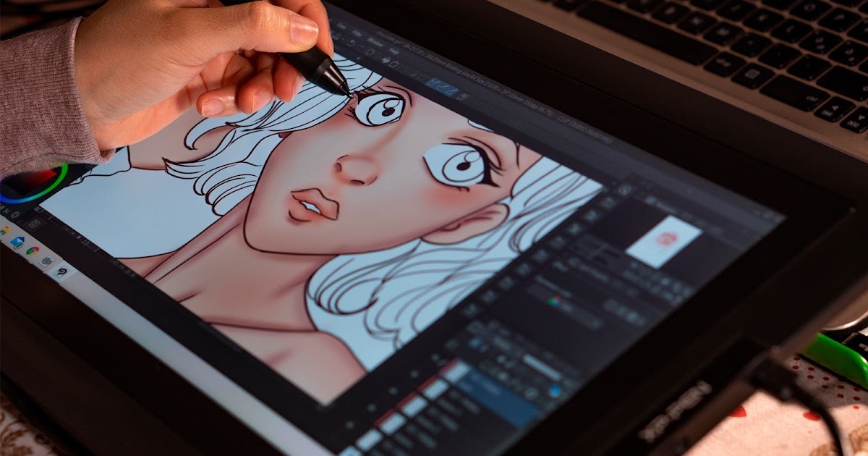Click the gray spiral taskbar icon
The width and height of the screenshot is (868, 456).
(x=47, y=261)
